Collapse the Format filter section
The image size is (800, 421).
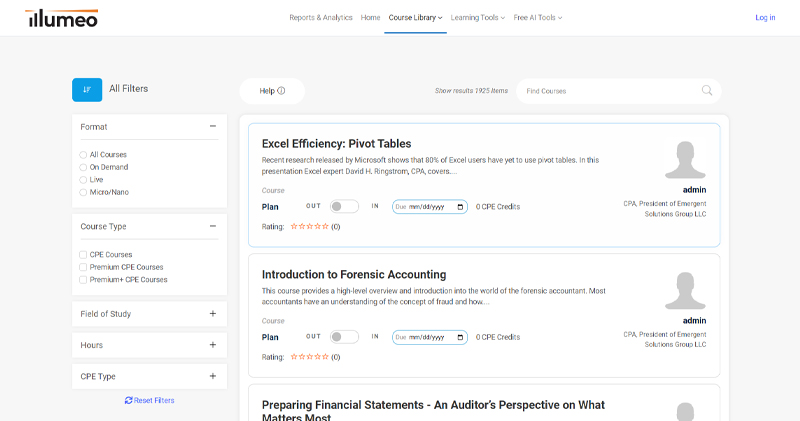point(213,127)
